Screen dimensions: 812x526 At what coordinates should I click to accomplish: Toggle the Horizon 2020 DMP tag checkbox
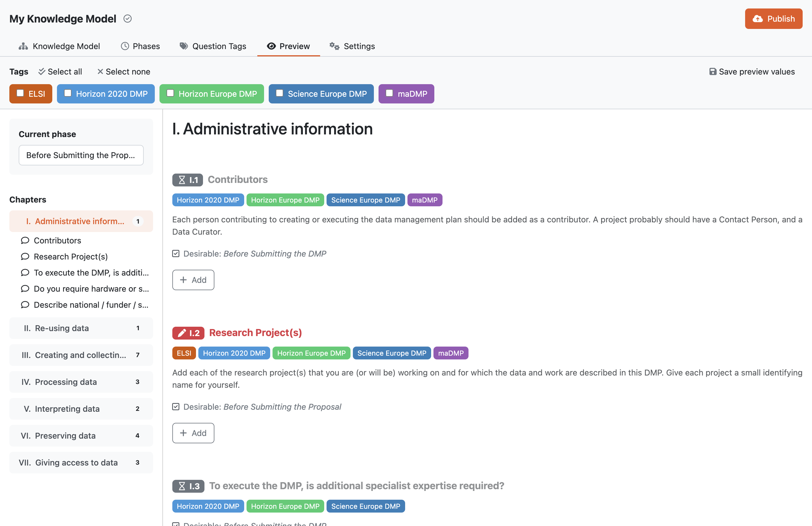coord(68,93)
